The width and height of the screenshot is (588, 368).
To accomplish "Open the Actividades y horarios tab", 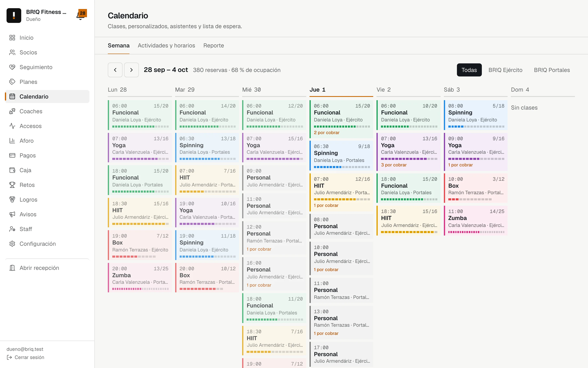I will (x=166, y=46).
